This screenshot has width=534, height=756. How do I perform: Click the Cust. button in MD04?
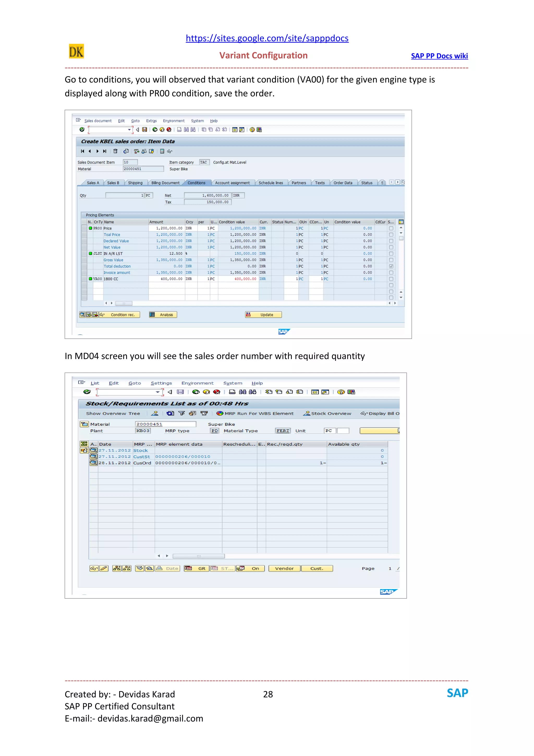click(317, 568)
